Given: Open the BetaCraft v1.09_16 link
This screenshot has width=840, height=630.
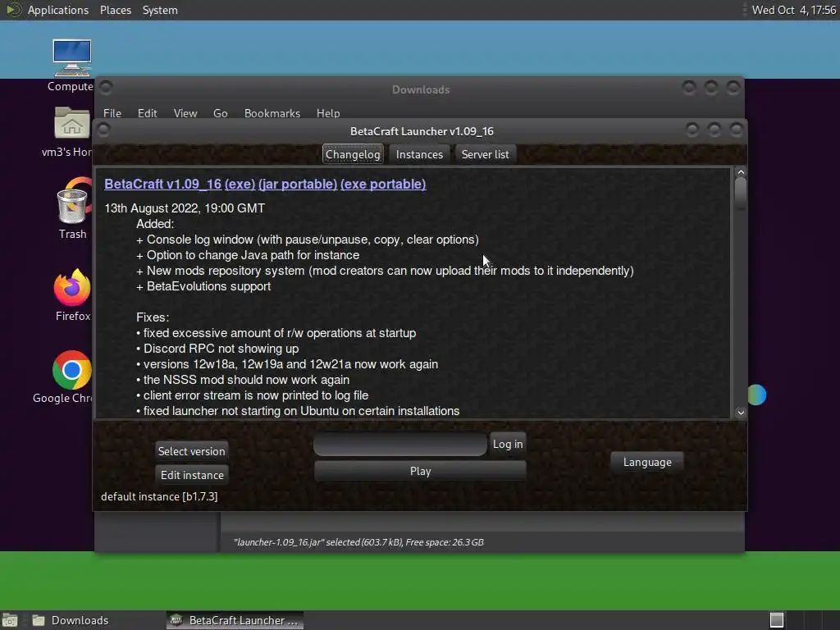Looking at the screenshot, I should pos(163,184).
